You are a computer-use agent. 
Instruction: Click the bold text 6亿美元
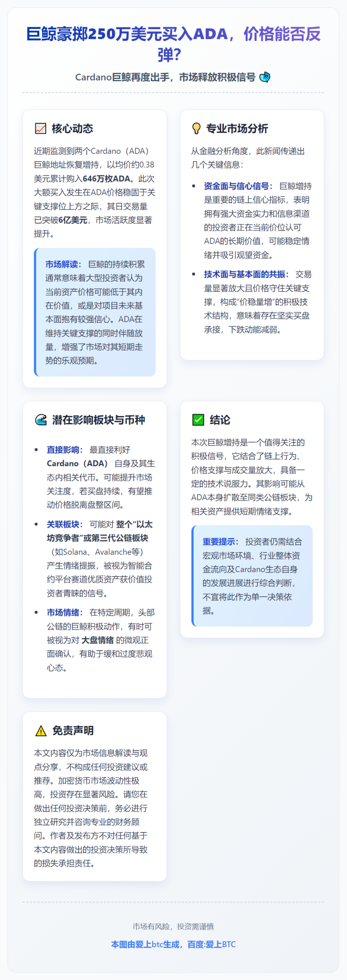[x=73, y=220]
